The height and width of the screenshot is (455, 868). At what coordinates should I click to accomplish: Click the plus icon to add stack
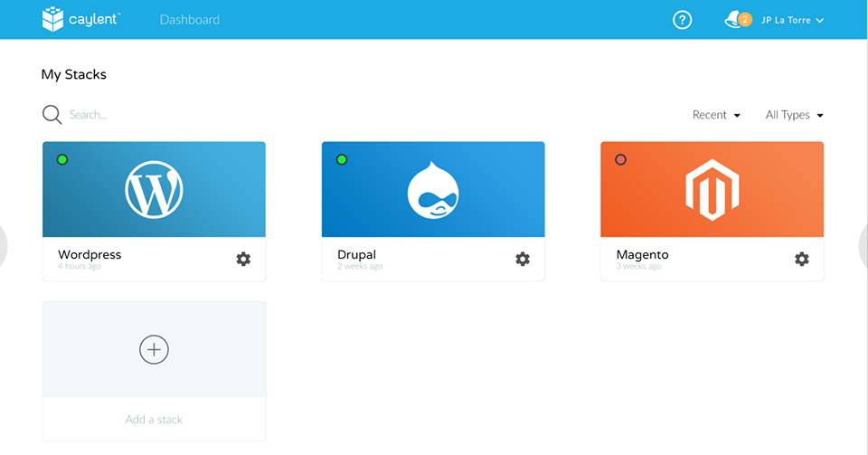[154, 349]
